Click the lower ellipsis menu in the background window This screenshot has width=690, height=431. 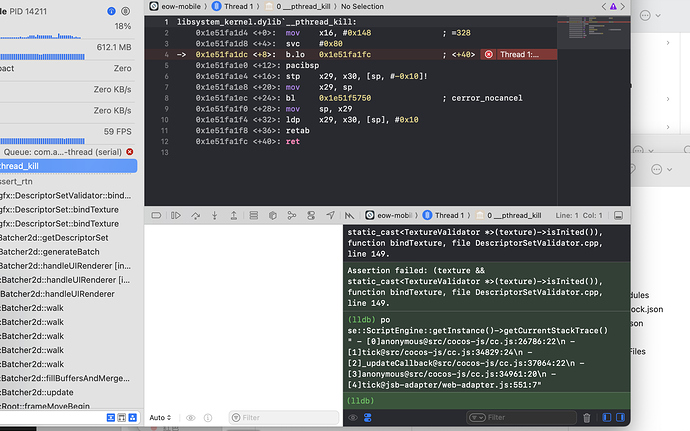[657, 169]
